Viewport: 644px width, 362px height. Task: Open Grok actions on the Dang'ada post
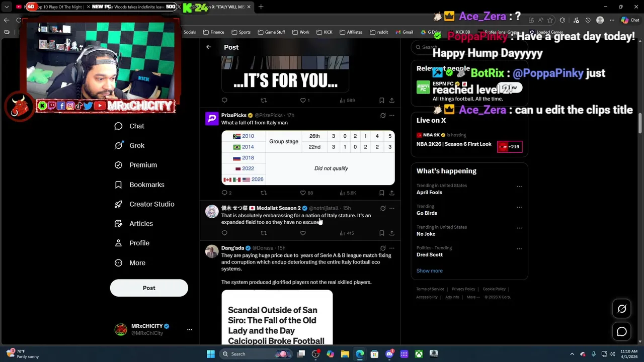383,248
